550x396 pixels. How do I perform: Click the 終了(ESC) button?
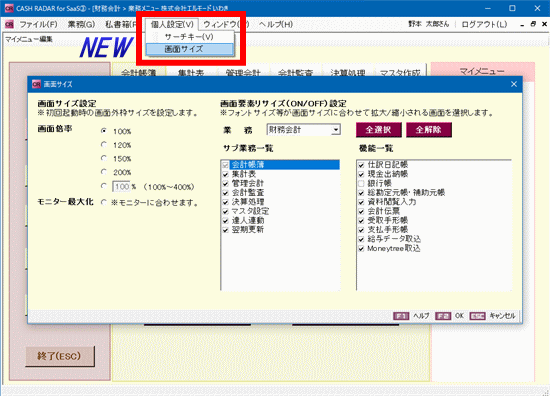click(60, 356)
